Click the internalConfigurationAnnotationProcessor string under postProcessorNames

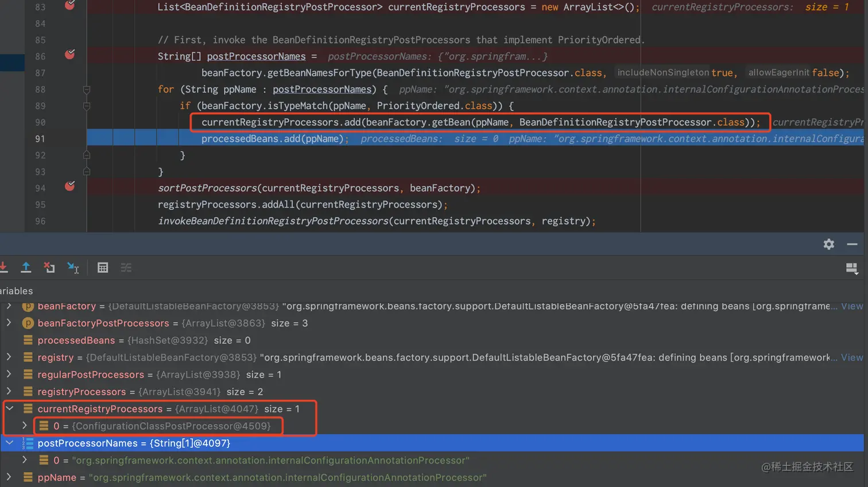click(270, 461)
